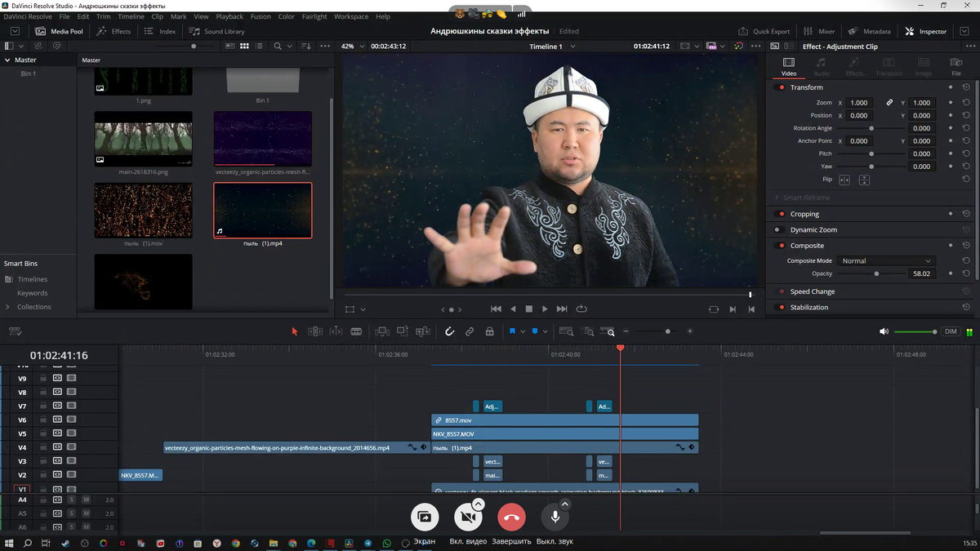Screen dimensions: 980x551
Task: Select the arrow Selection Mode tool
Action: click(295, 331)
